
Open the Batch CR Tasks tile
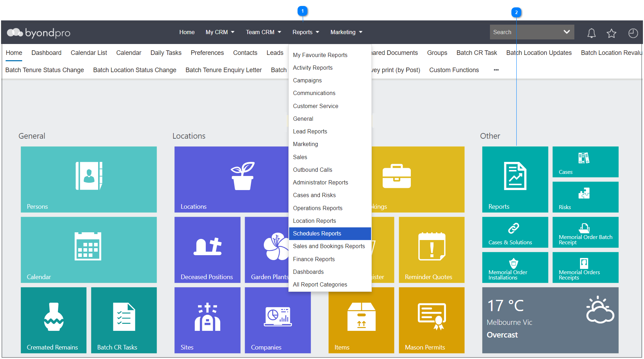[124, 320]
